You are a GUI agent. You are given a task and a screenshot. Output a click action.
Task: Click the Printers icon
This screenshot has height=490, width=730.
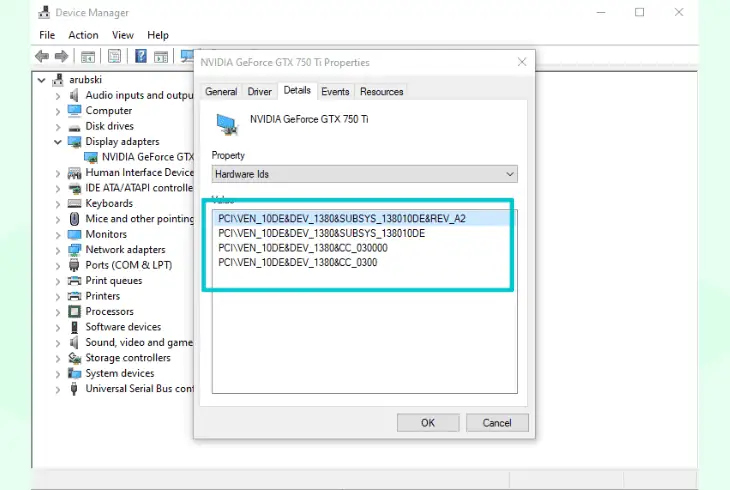74,296
